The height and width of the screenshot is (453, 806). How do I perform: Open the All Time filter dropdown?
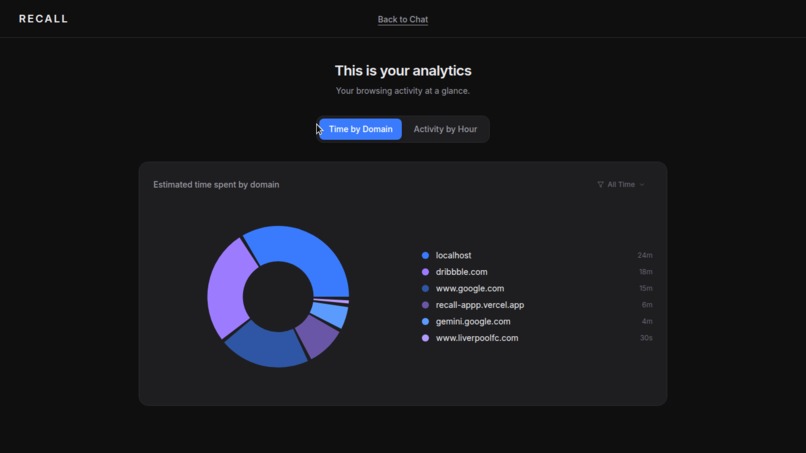(x=620, y=185)
